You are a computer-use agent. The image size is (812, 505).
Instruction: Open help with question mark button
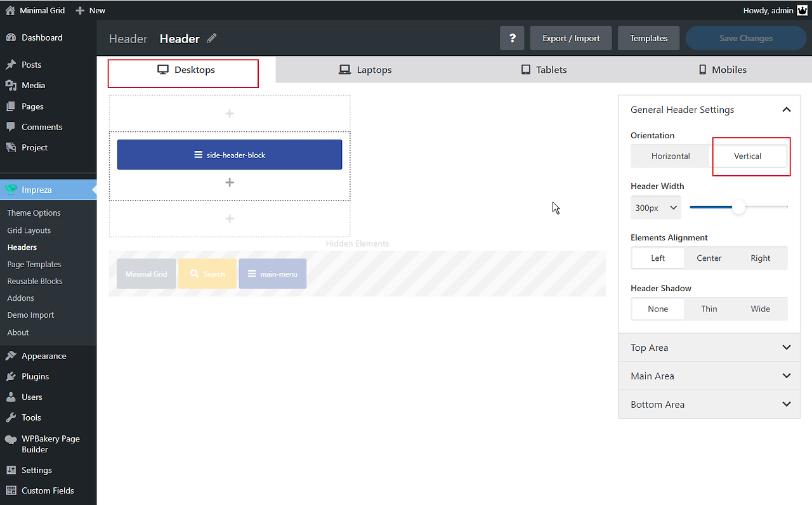point(512,38)
